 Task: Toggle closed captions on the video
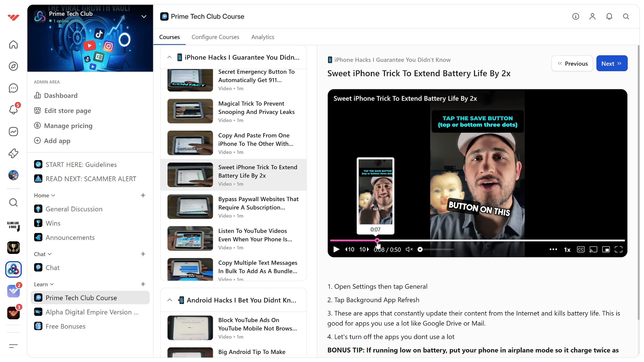[581, 249]
